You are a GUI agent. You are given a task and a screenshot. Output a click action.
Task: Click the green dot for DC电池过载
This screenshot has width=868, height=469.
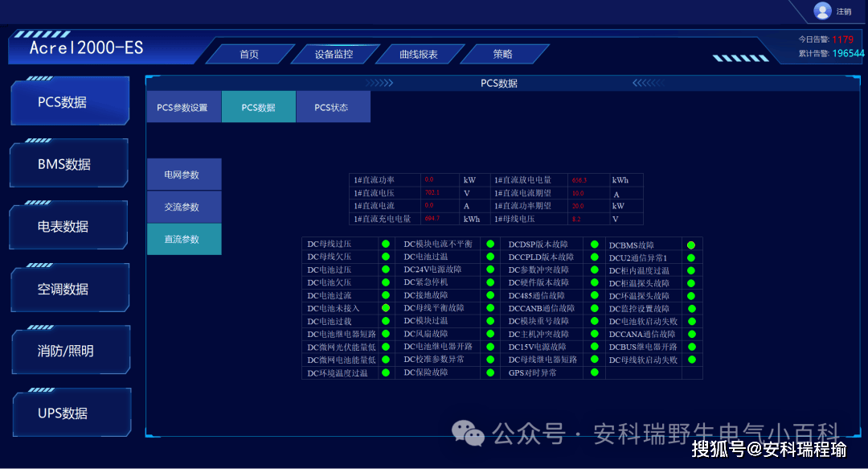(386, 321)
